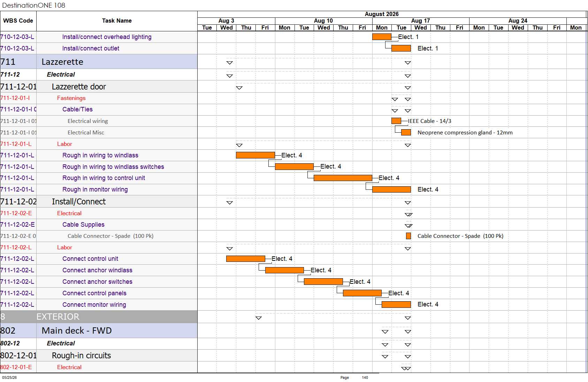
Task: Select the Aug 10 week header
Action: pos(323,21)
